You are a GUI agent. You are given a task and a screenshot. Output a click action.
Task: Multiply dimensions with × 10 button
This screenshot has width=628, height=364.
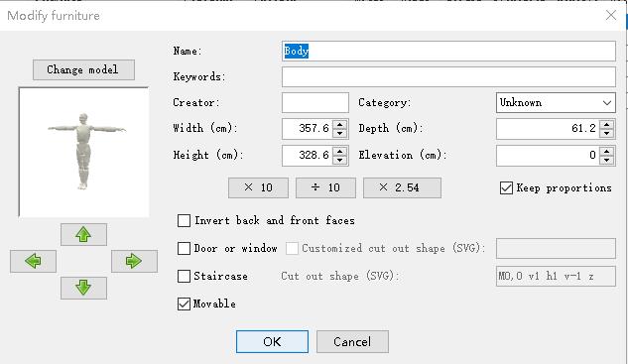[258, 187]
